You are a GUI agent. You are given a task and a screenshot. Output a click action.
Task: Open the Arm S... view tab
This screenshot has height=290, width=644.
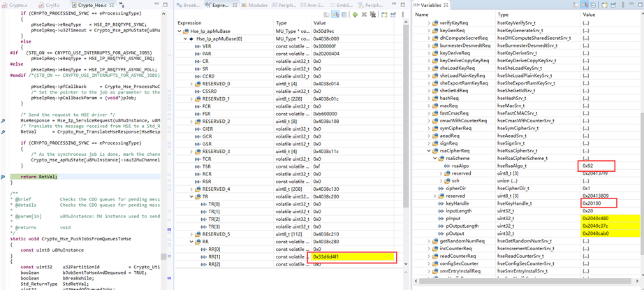point(314,5)
